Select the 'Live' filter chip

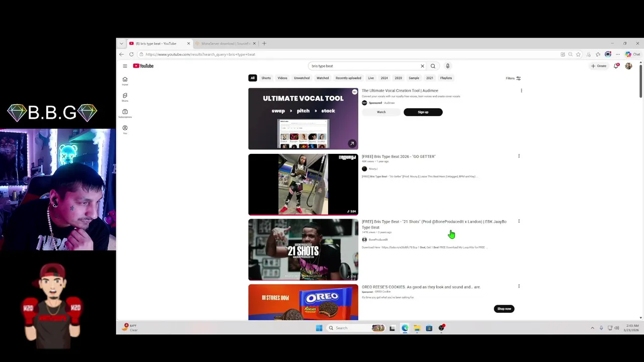[371, 78]
